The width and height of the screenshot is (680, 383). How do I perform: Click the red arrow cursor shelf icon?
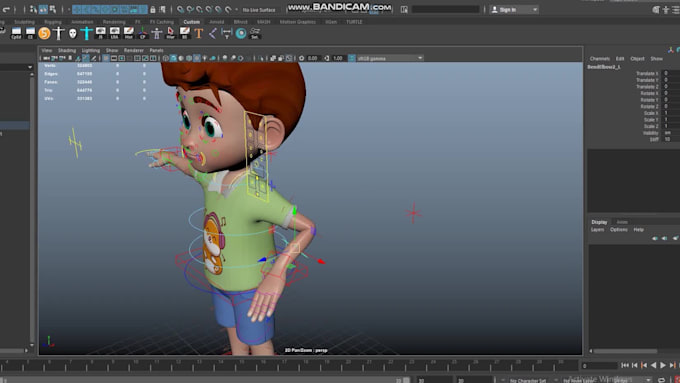tap(170, 33)
